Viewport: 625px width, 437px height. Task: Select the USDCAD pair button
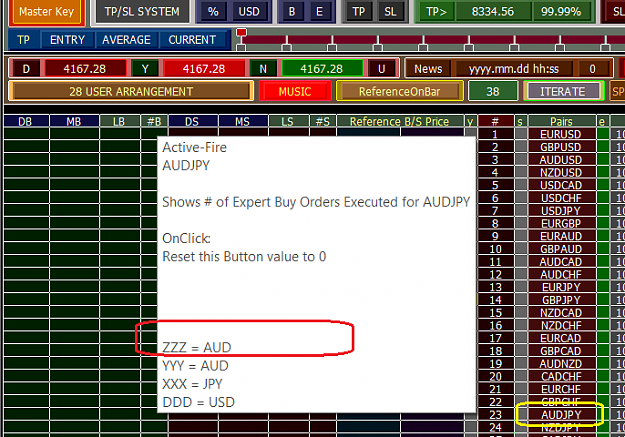pos(562,185)
